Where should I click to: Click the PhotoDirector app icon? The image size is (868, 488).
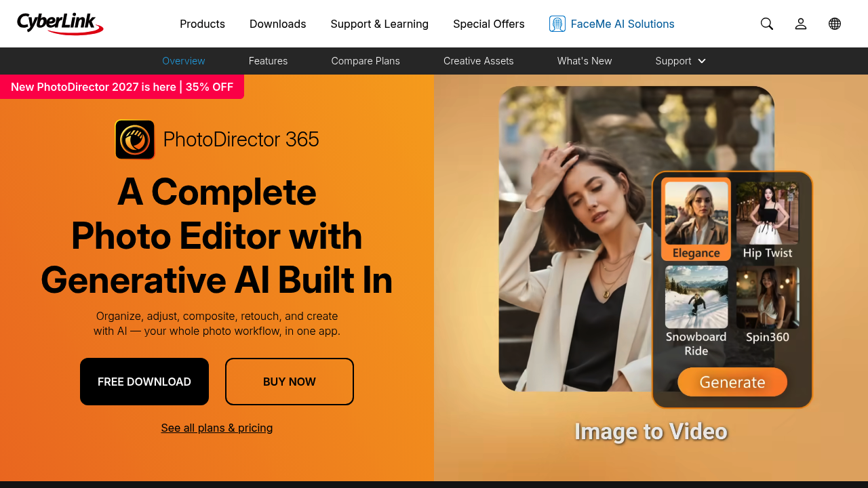[x=135, y=140]
